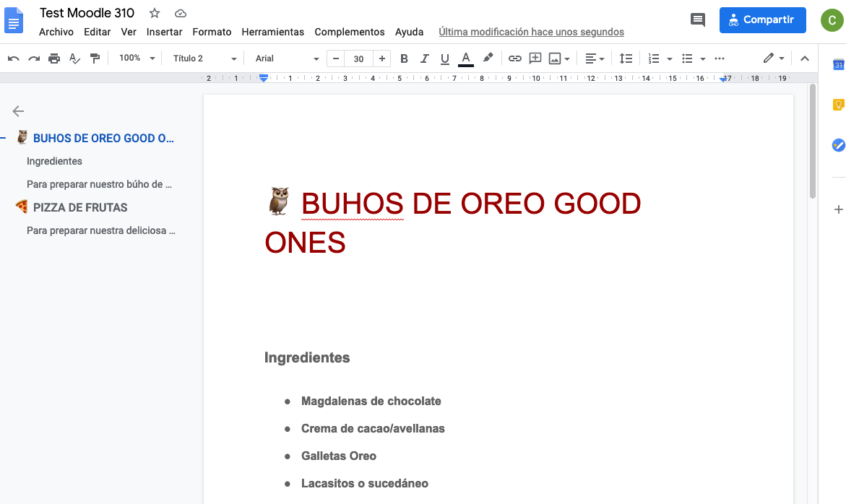Open numbered list style dropdown arrow
The width and height of the screenshot is (846, 504).
click(670, 58)
